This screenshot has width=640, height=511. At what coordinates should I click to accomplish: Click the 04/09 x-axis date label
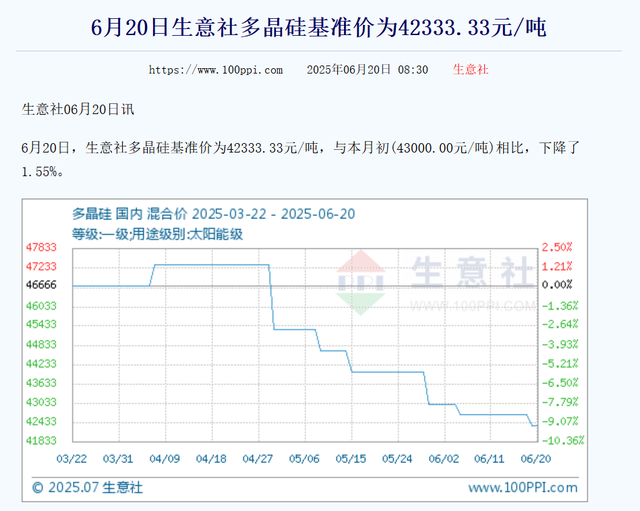click(x=164, y=459)
